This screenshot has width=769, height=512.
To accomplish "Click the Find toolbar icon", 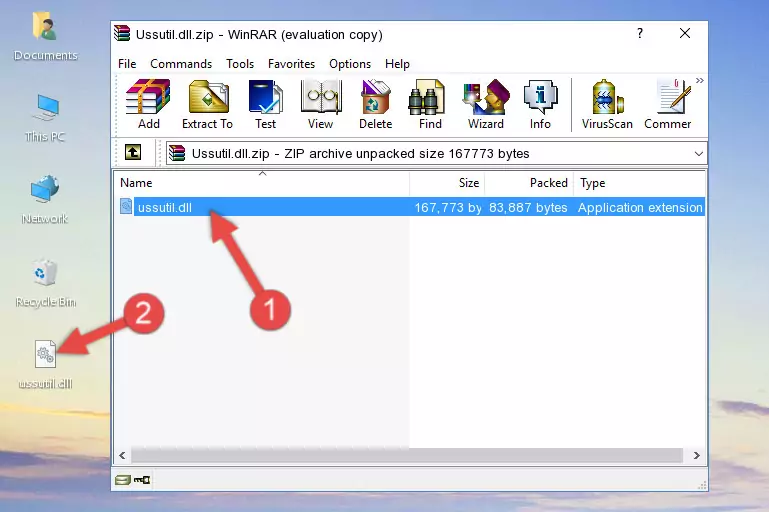I will [430, 104].
